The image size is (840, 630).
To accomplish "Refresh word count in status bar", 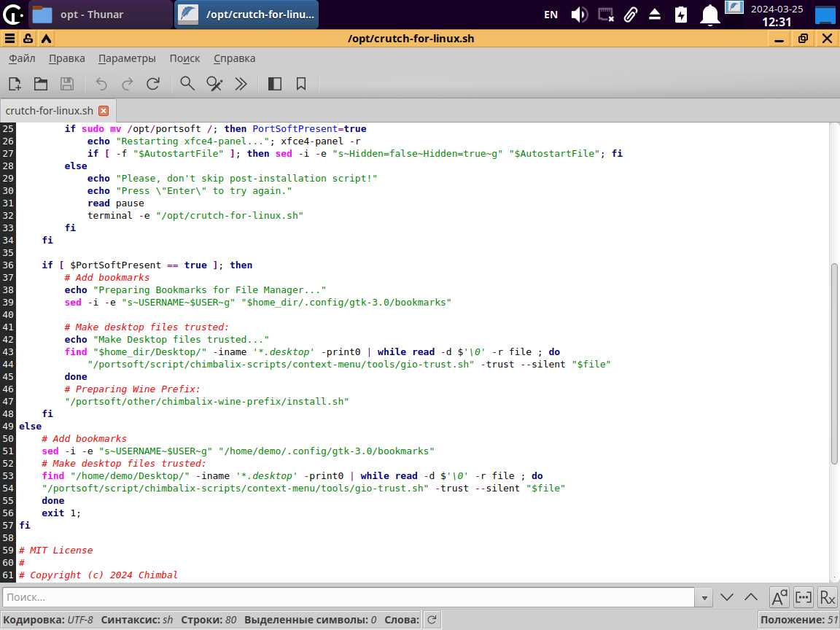I will pyautogui.click(x=432, y=620).
